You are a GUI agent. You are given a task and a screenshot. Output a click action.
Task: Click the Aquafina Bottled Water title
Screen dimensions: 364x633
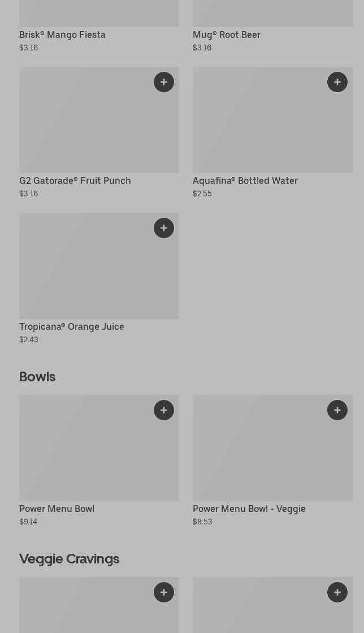click(245, 180)
